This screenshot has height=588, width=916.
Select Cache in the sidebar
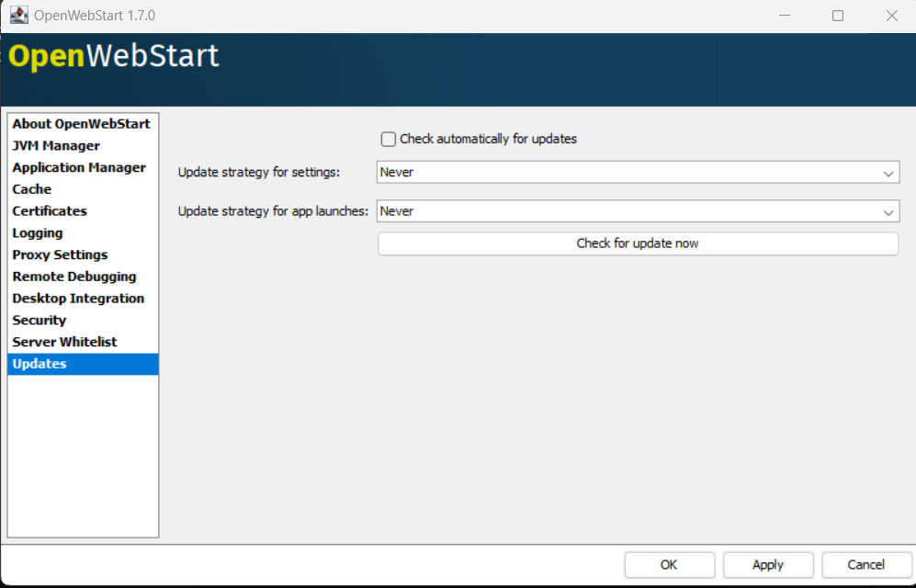coord(83,189)
